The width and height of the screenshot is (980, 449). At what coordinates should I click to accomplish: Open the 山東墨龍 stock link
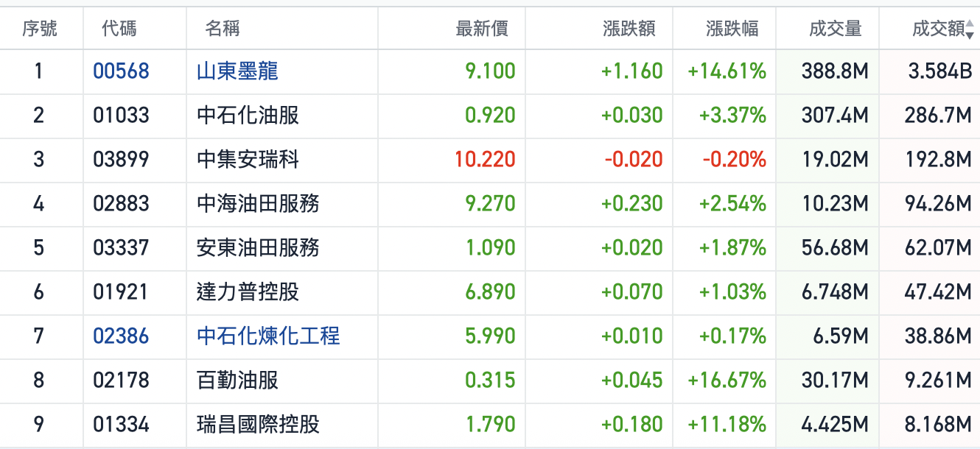click(x=237, y=71)
